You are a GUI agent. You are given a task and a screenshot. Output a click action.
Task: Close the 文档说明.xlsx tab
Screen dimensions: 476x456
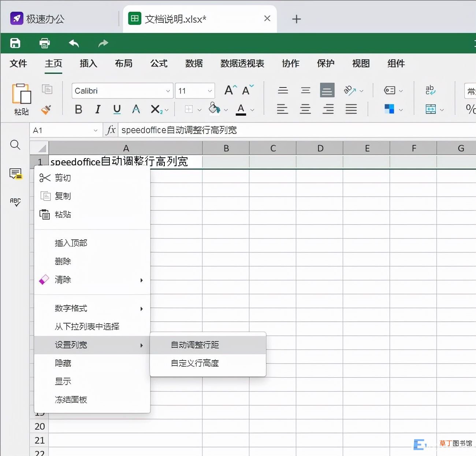267,18
